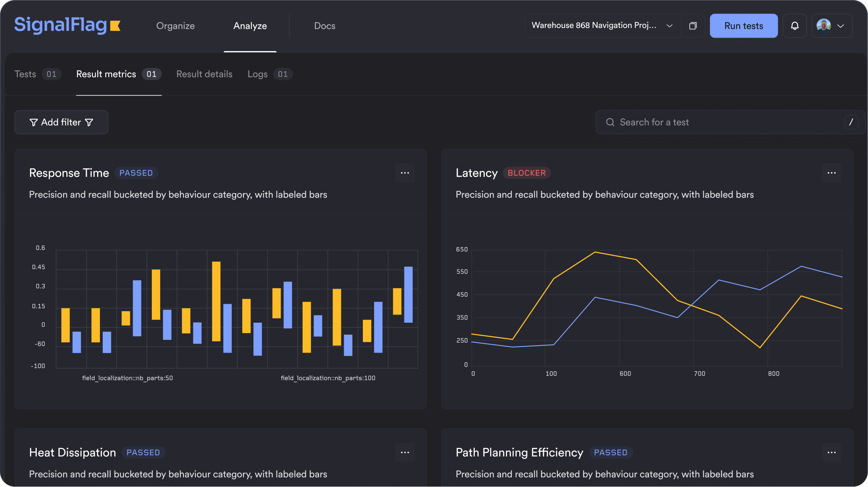
Task: Click the Response Time card description text
Action: (x=178, y=195)
